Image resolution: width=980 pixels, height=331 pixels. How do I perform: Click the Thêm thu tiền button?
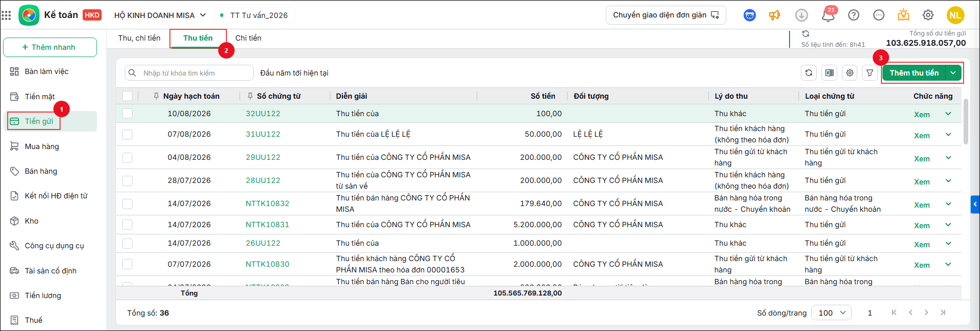pos(914,73)
